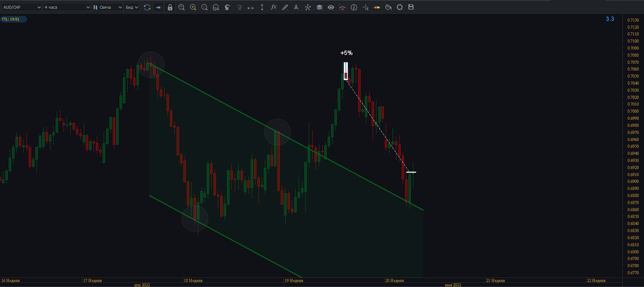Click the май 2022 month label
The height and width of the screenshot is (287, 644).
(x=453, y=285)
